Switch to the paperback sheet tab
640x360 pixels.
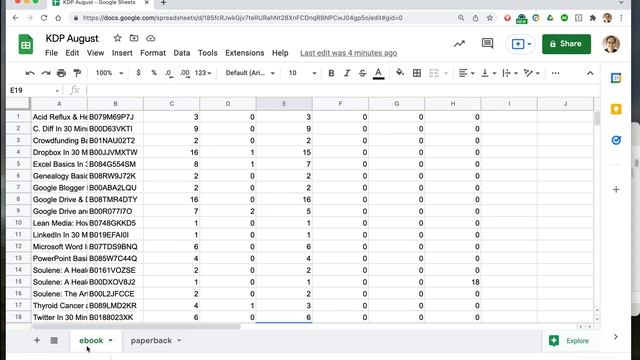point(151,340)
